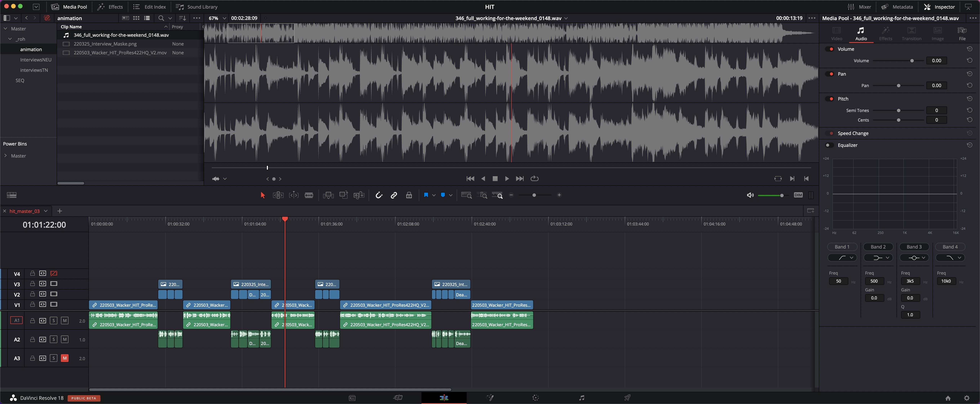Click the Semi Tones slider handle
This screenshot has height=404, width=980.
point(899,111)
